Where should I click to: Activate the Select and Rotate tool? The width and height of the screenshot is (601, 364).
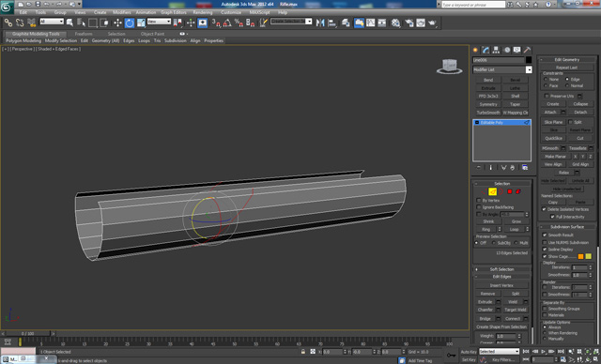[x=130, y=23]
